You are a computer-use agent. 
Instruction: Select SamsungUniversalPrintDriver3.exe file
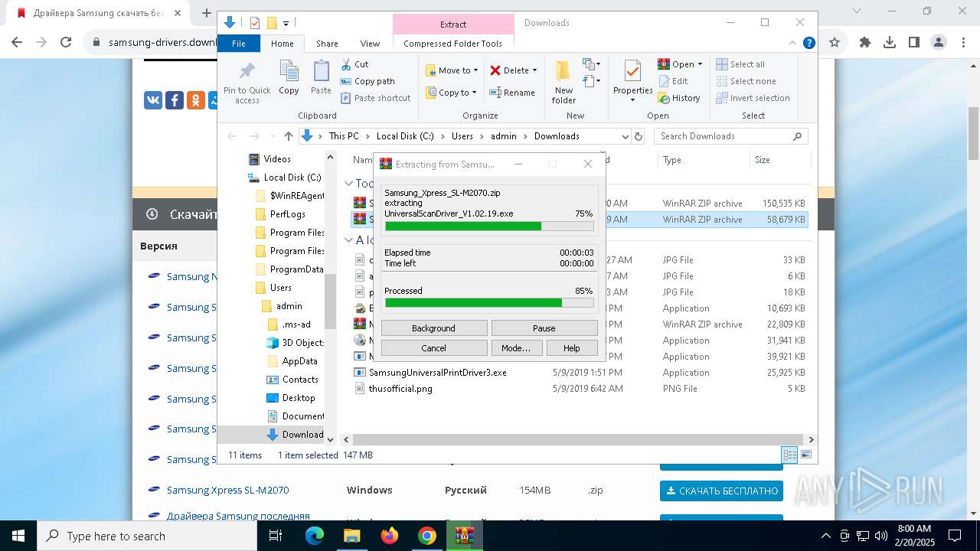pyautogui.click(x=437, y=373)
